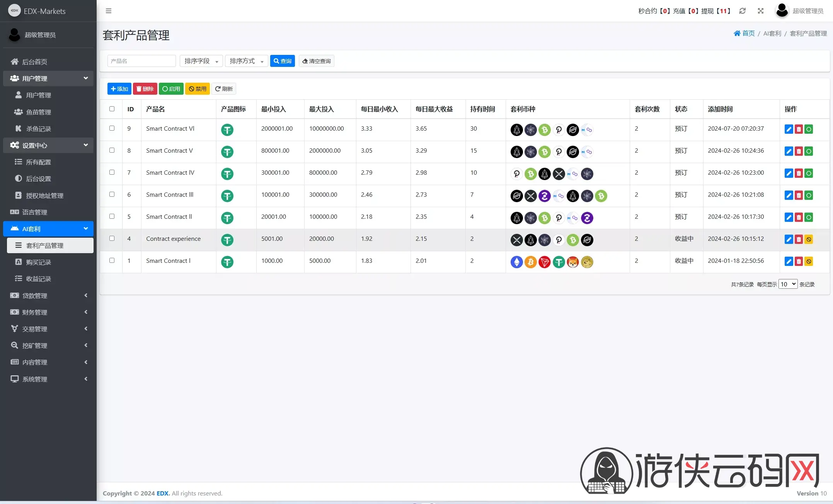The height and width of the screenshot is (504, 833).
Task: Click the red 删除 bulk delete button
Action: point(145,89)
